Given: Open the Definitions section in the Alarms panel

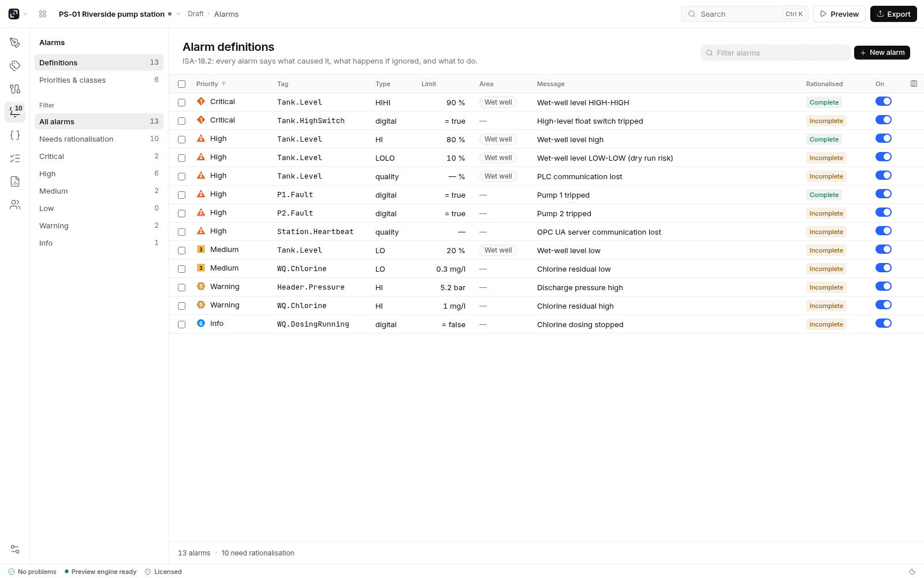Looking at the screenshot, I should [x=99, y=62].
